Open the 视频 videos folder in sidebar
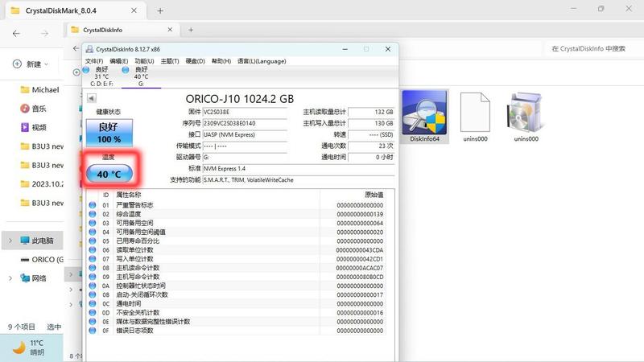The width and height of the screenshot is (644, 362). (x=33, y=127)
